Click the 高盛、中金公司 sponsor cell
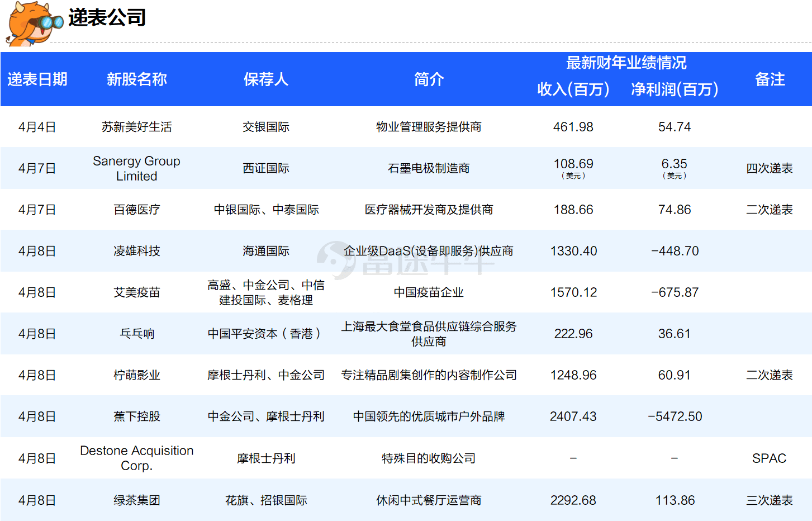The image size is (812, 521). (266, 292)
